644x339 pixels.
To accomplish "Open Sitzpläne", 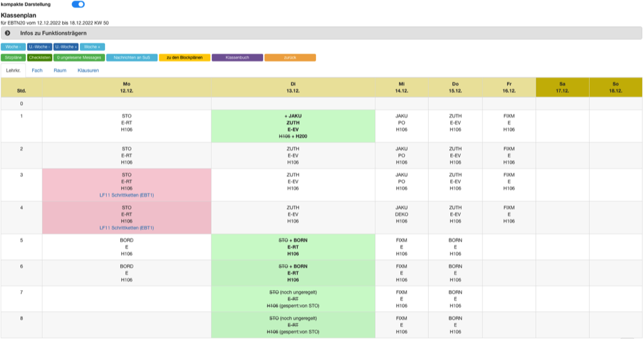I will (x=13, y=57).
